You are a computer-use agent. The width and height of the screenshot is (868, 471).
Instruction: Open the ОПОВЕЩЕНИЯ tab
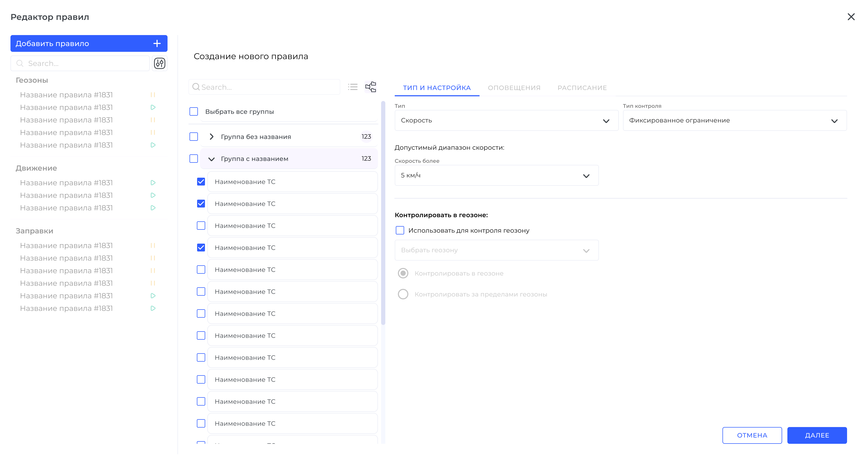[x=514, y=88]
